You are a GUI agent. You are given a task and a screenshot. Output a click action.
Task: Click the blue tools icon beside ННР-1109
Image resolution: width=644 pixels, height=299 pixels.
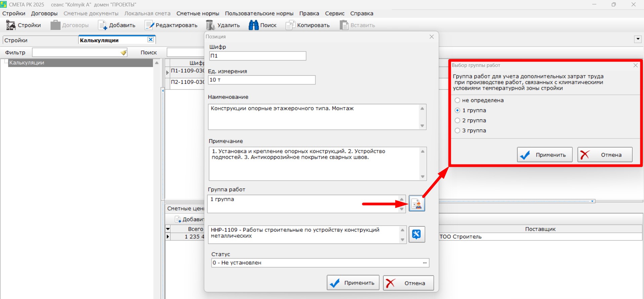point(417,234)
